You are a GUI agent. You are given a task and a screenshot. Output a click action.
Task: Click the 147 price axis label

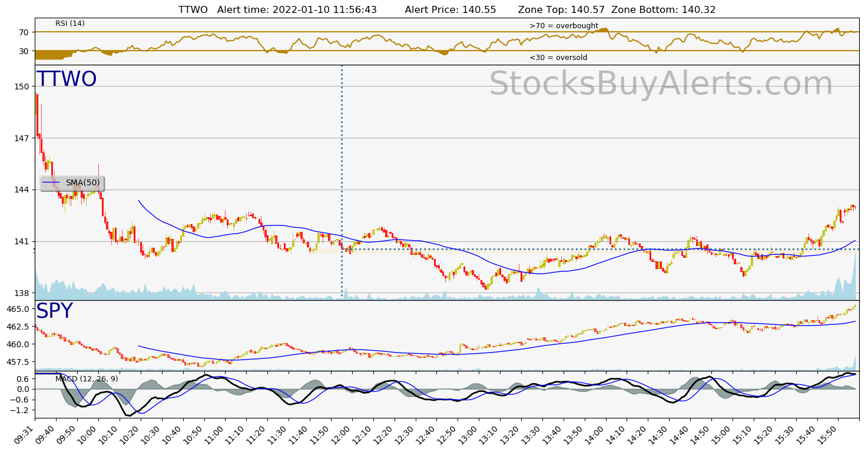(x=22, y=138)
